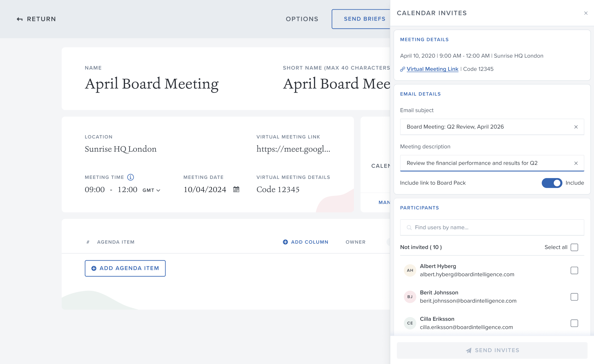Click the 10/04/2024 meeting date
This screenshot has width=594, height=364.
click(x=205, y=190)
